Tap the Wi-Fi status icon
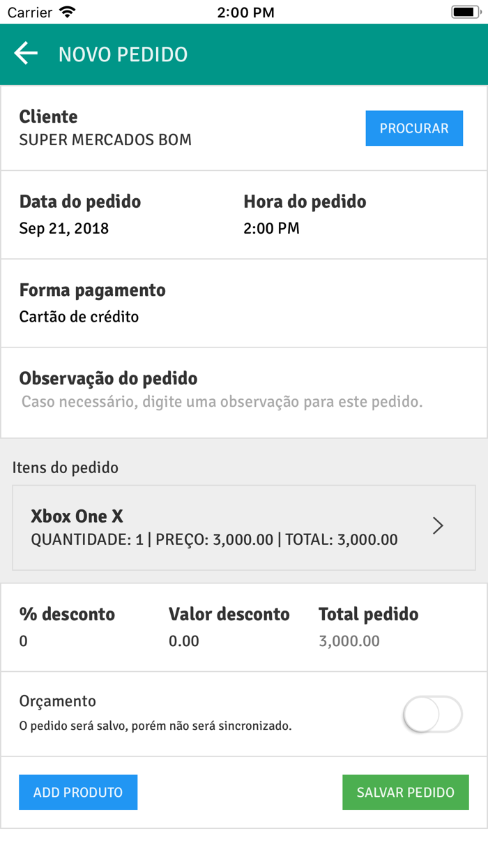 (x=68, y=12)
